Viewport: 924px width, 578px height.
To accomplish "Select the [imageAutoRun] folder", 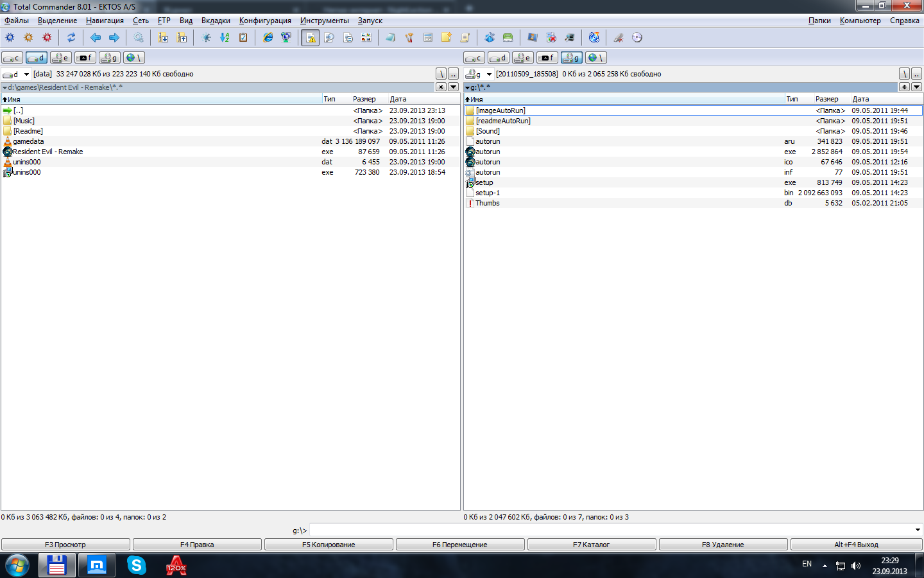I will 693,110.
